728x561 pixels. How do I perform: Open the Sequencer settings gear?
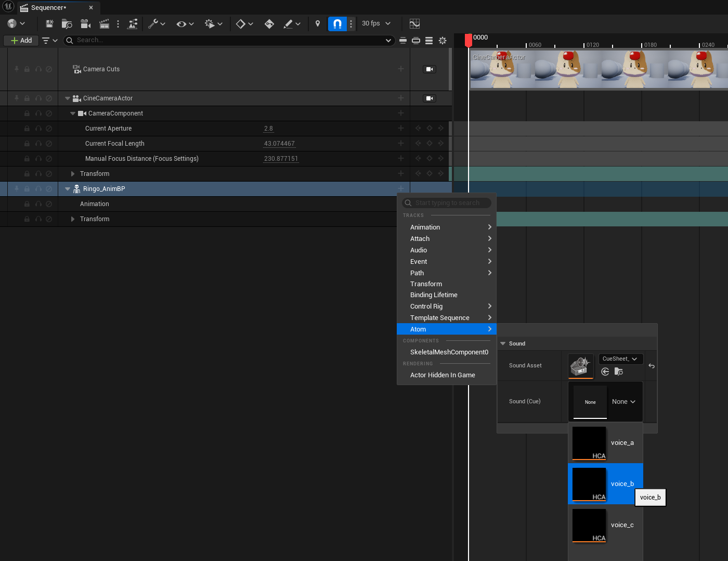click(x=443, y=40)
